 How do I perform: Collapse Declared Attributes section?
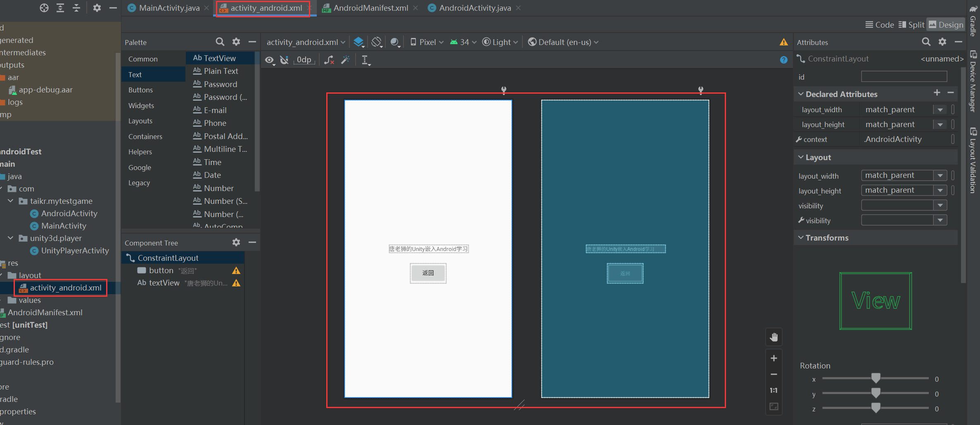(801, 94)
